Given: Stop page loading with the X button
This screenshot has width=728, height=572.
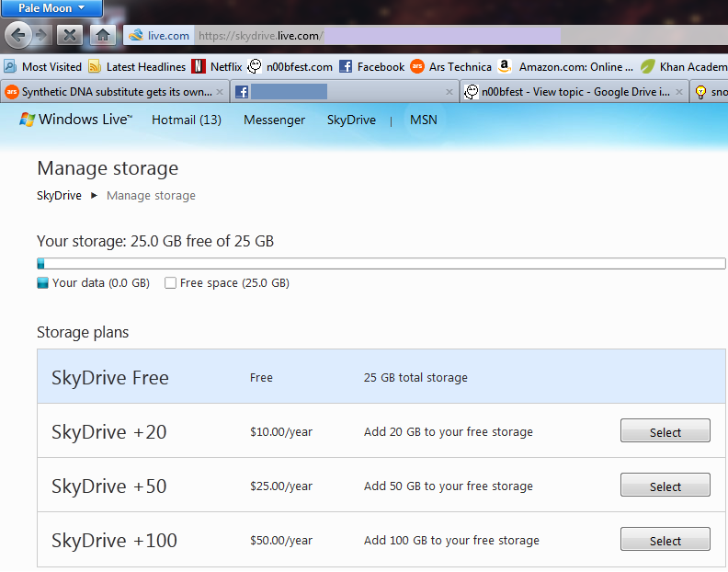Looking at the screenshot, I should click(70, 35).
